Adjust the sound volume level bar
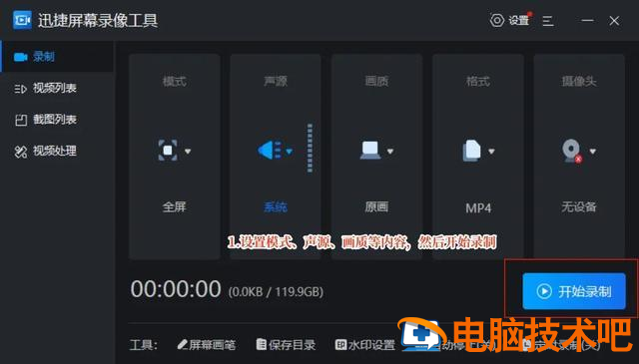 point(311,149)
